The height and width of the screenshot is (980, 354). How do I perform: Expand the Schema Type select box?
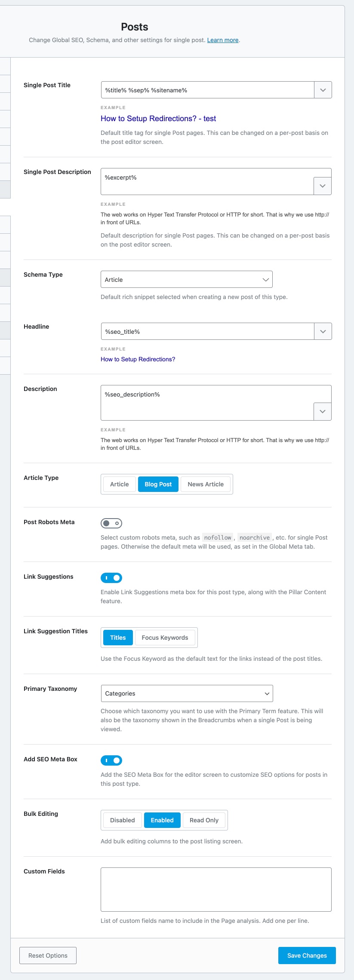pyautogui.click(x=186, y=280)
